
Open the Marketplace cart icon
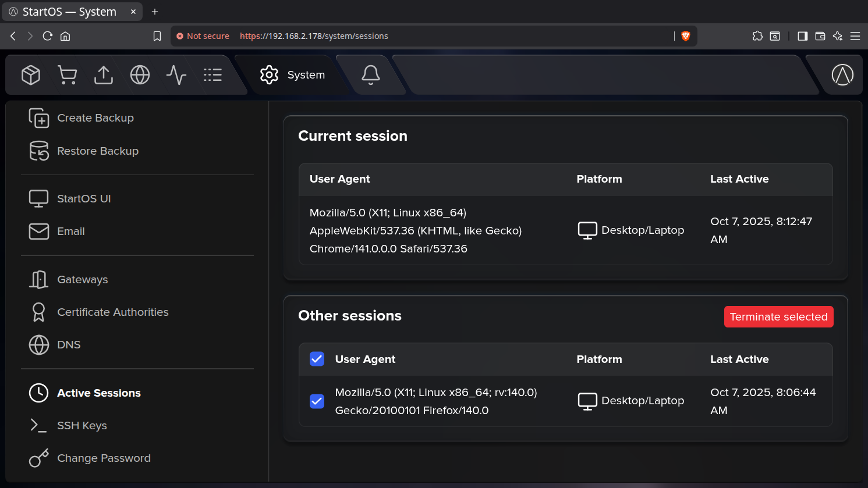pos(68,74)
